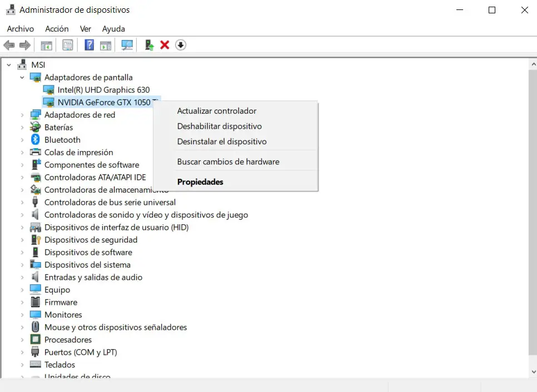
Task: Expand the Equipo category
Action: coord(22,290)
